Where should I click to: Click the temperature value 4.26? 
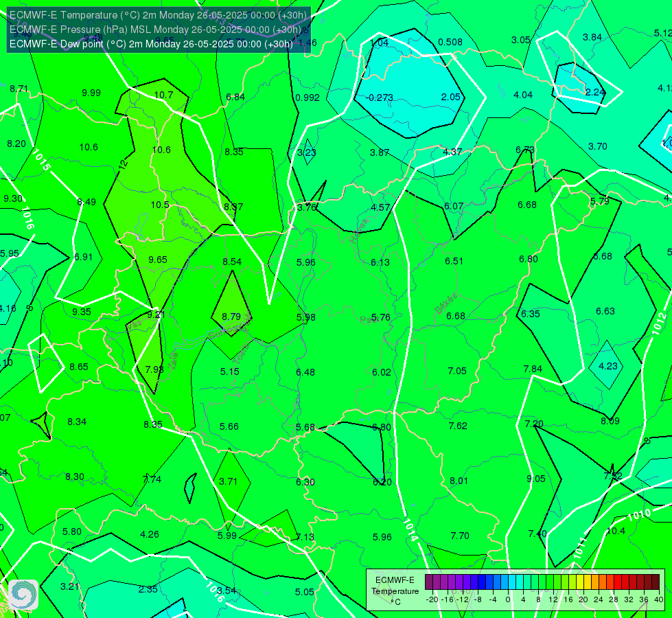[150, 534]
